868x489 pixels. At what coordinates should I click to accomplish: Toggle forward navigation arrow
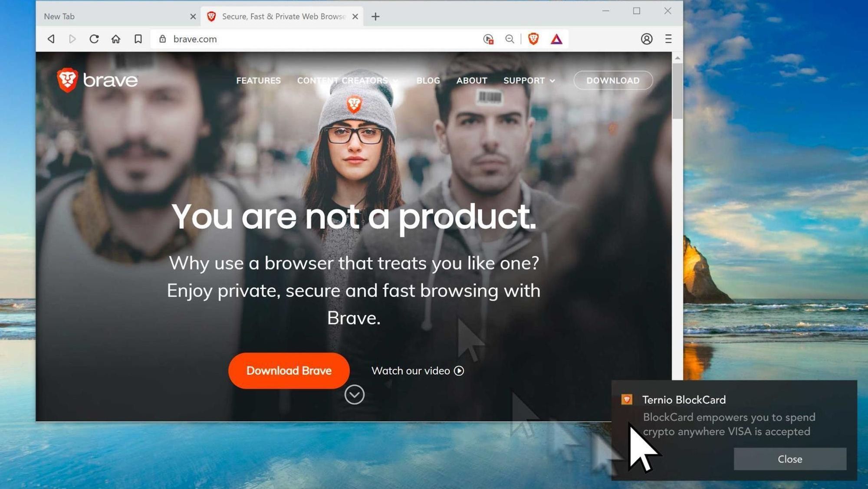click(72, 38)
